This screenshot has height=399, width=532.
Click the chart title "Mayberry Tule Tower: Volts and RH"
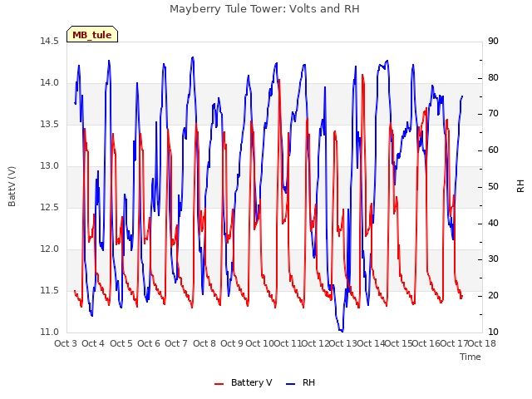[x=264, y=9]
